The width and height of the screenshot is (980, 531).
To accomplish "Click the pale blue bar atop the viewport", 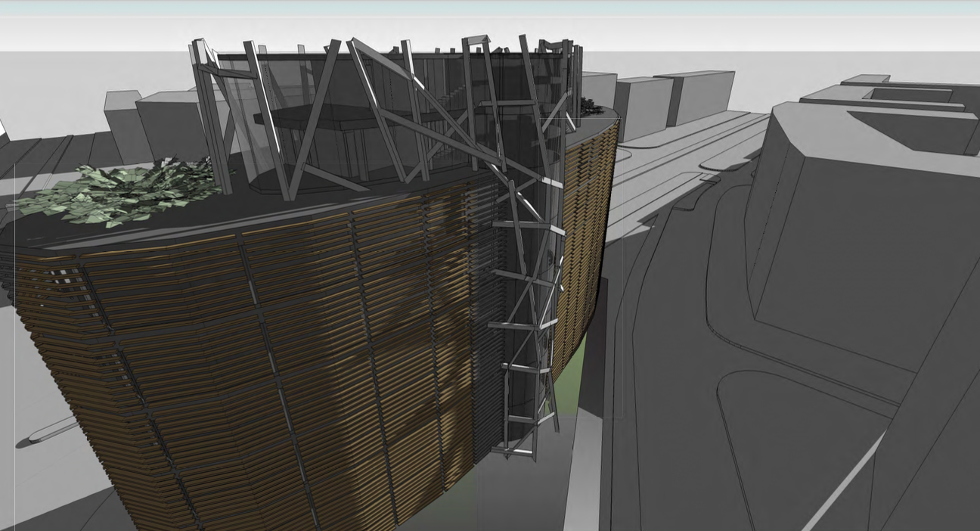I will pyautogui.click(x=490, y=8).
